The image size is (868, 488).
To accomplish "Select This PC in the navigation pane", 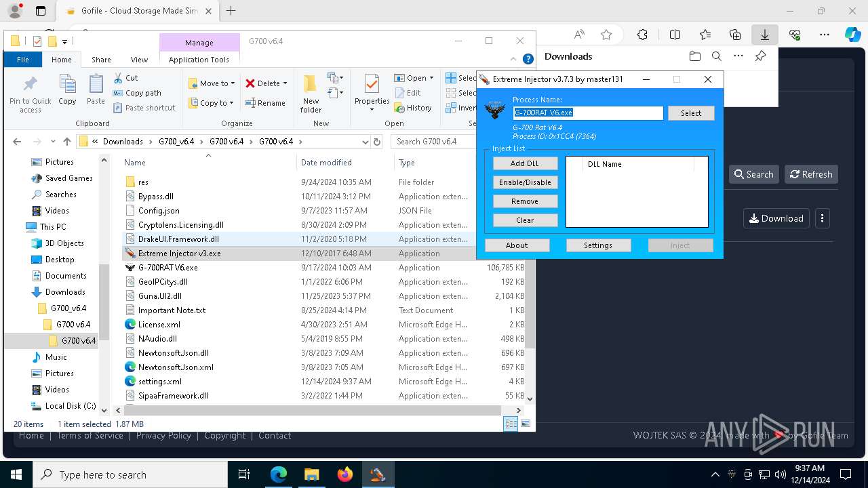I will coord(52,227).
